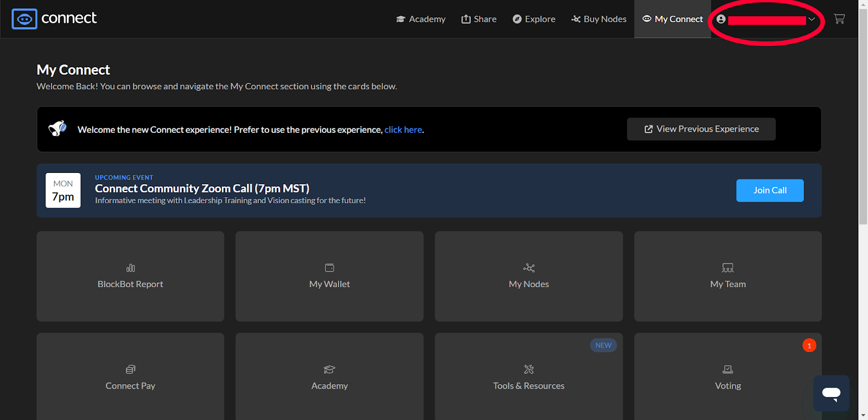Click the View Previous Experience button
Screen dimensions: 868x420
click(x=701, y=129)
